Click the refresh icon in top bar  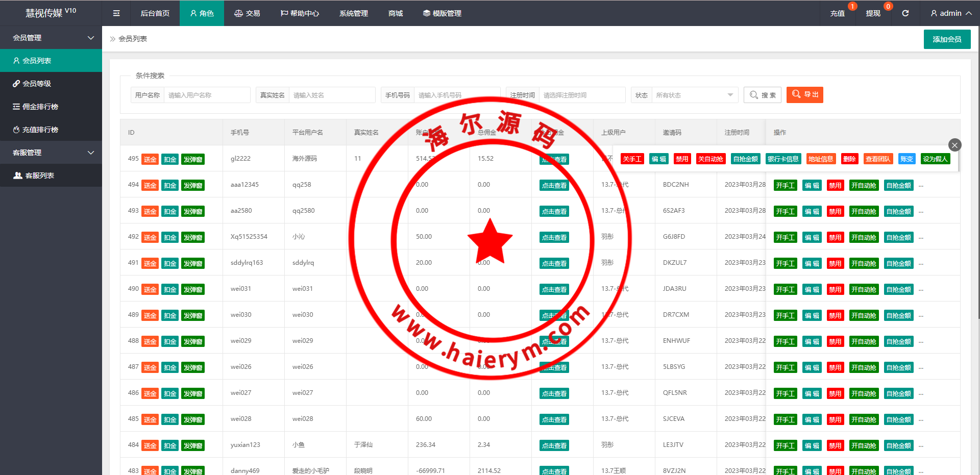pos(905,13)
